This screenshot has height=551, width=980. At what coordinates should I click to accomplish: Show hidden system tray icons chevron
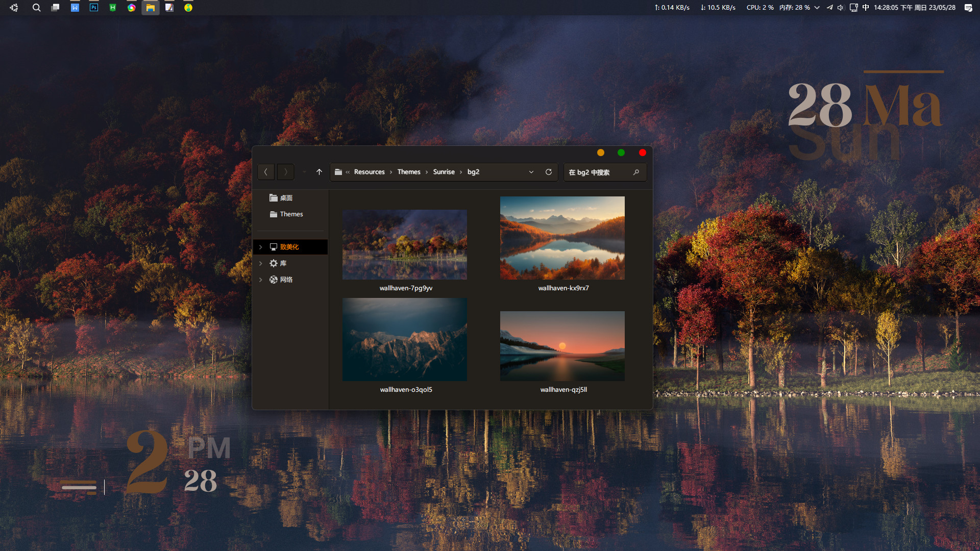[x=817, y=8]
